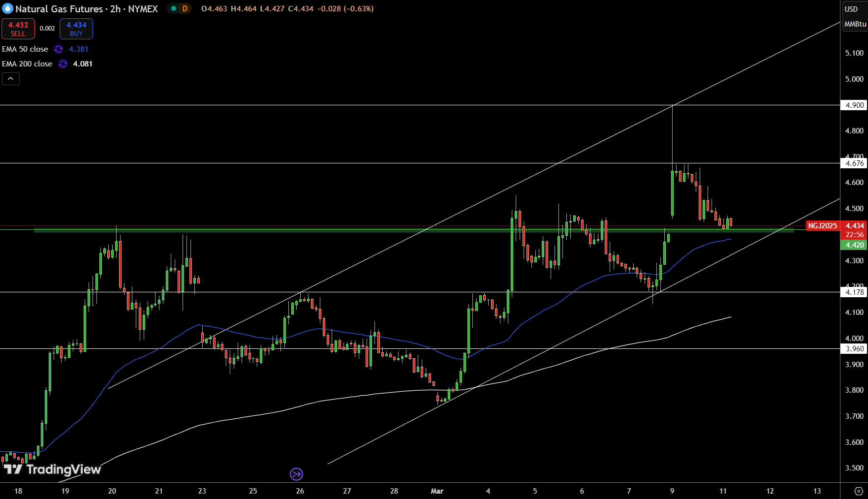Click the BUY 4.434 button
The width and height of the screenshot is (868, 499).
pos(76,29)
